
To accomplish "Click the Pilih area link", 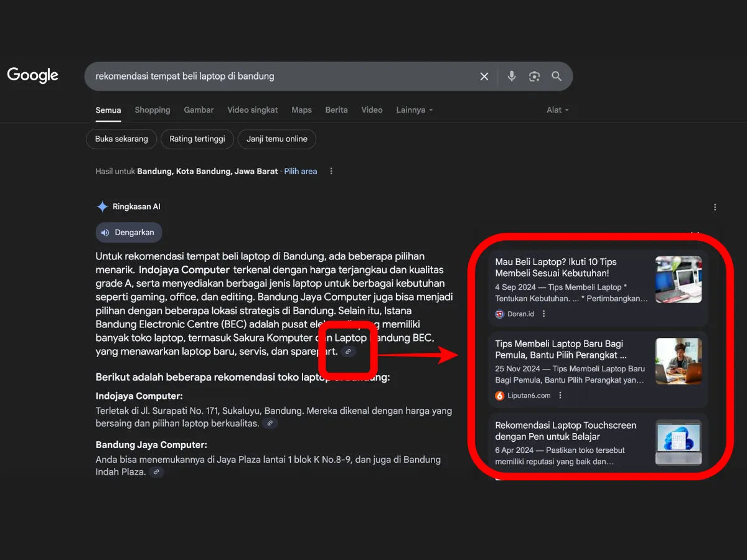I will pyautogui.click(x=301, y=171).
